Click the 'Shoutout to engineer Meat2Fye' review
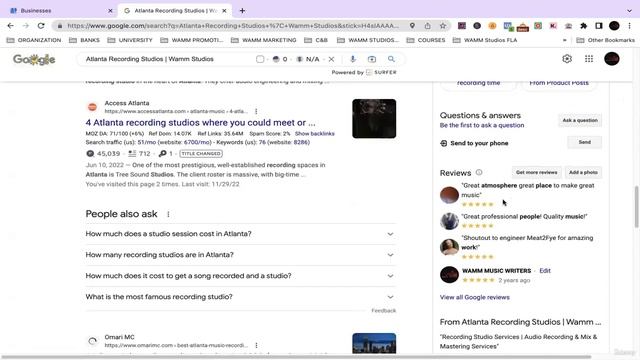This screenshot has width=640, height=360. point(527,242)
